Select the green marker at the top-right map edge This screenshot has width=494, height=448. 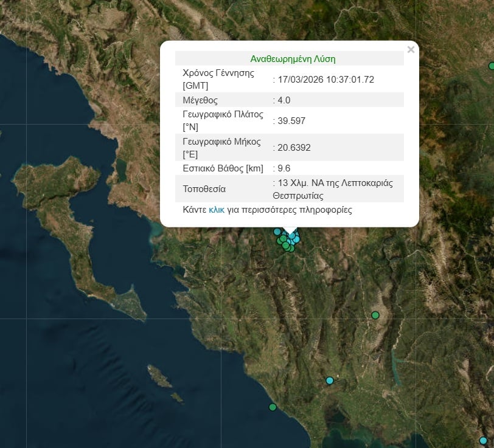(492, 66)
